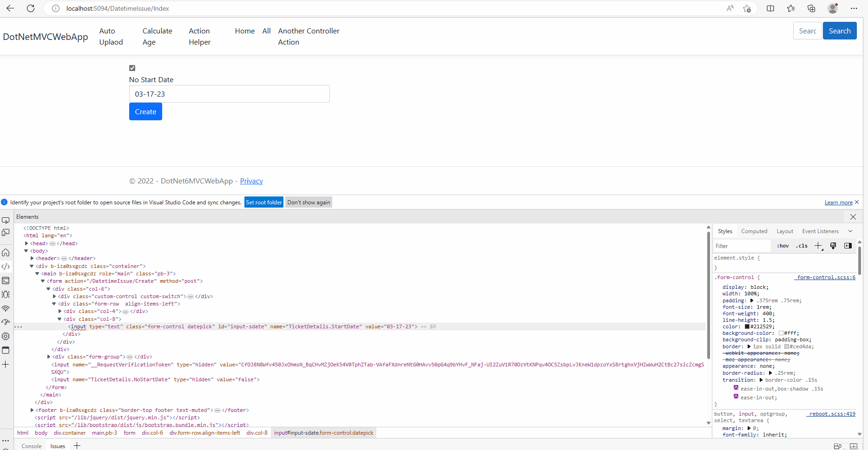Collapse the body element node
This screenshot has width=868, height=450.
pos(26,251)
